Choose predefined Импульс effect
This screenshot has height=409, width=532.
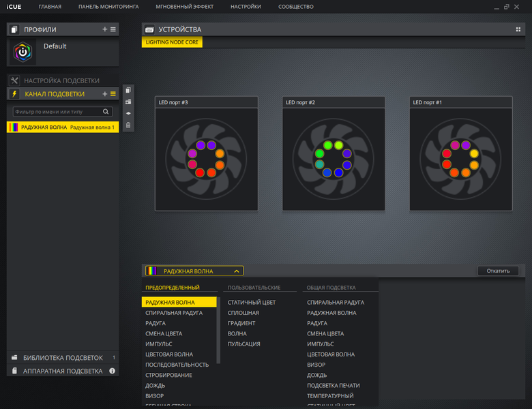point(159,344)
